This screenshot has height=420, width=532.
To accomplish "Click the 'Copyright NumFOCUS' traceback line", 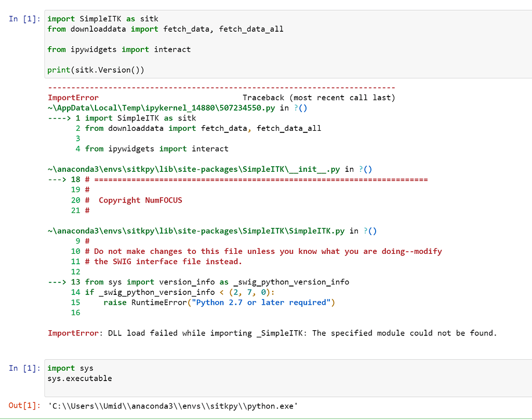I will click(140, 200).
